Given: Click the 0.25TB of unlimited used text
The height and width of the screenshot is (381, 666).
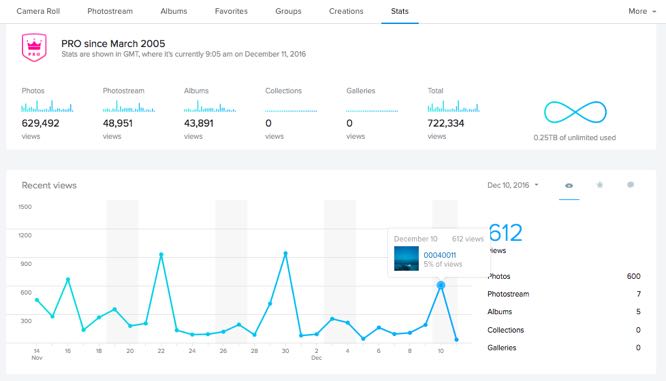Looking at the screenshot, I should [575, 138].
